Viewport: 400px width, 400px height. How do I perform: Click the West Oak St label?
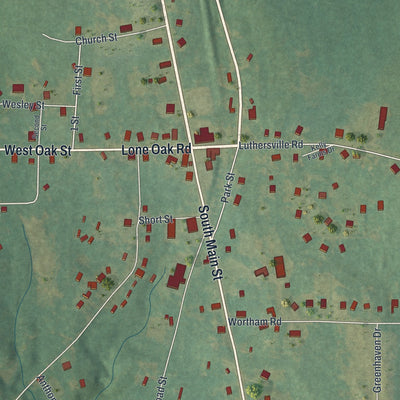coord(38,150)
